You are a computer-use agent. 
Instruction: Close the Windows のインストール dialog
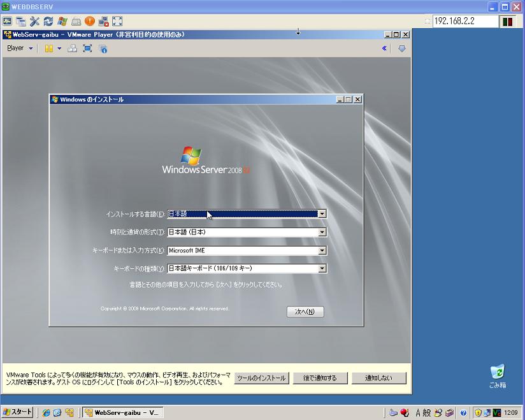(x=357, y=99)
